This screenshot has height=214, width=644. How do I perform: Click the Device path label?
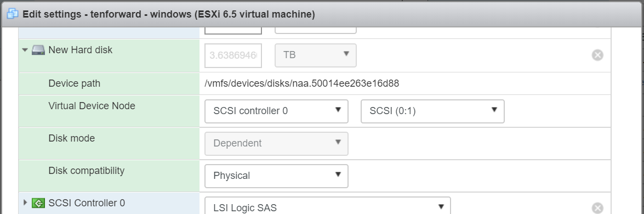pos(75,83)
